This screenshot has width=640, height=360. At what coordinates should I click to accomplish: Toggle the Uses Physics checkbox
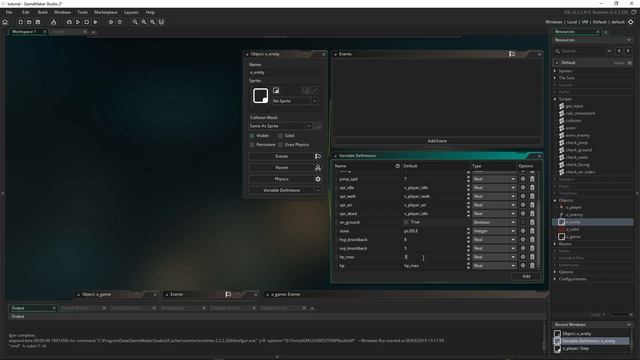pyautogui.click(x=280, y=144)
